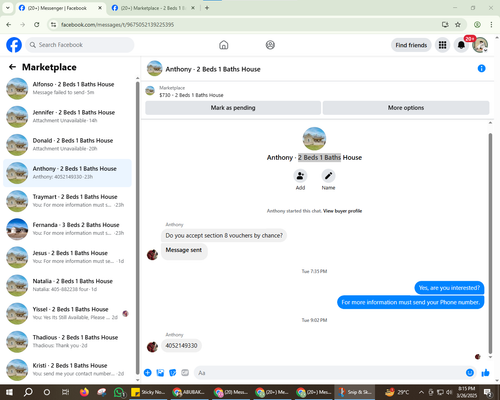Open Windows taskbar search
Screen dimensions: 500x400
[28, 392]
